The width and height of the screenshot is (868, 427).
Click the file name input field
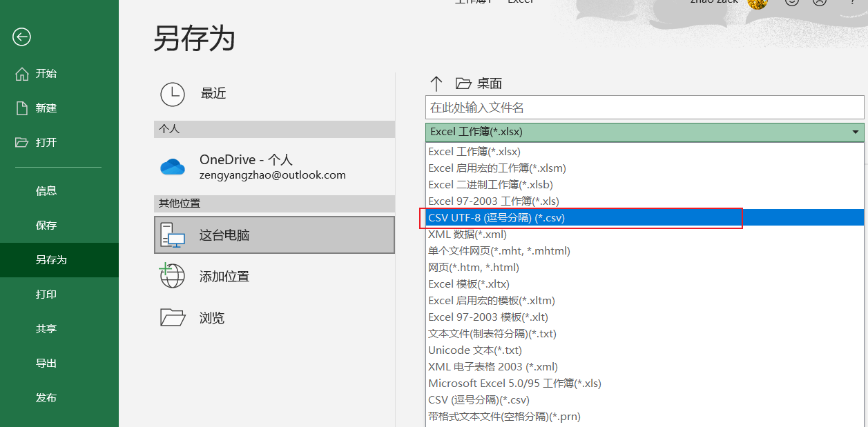(x=644, y=107)
